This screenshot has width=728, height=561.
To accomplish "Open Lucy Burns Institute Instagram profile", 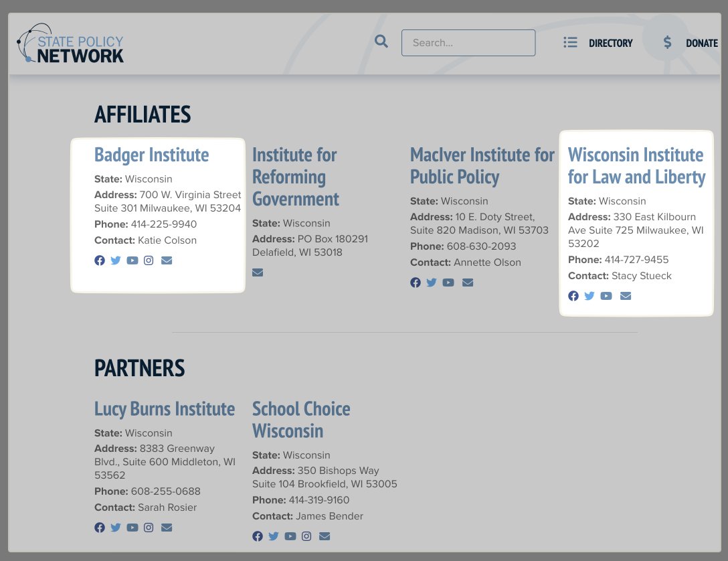I will coord(149,528).
